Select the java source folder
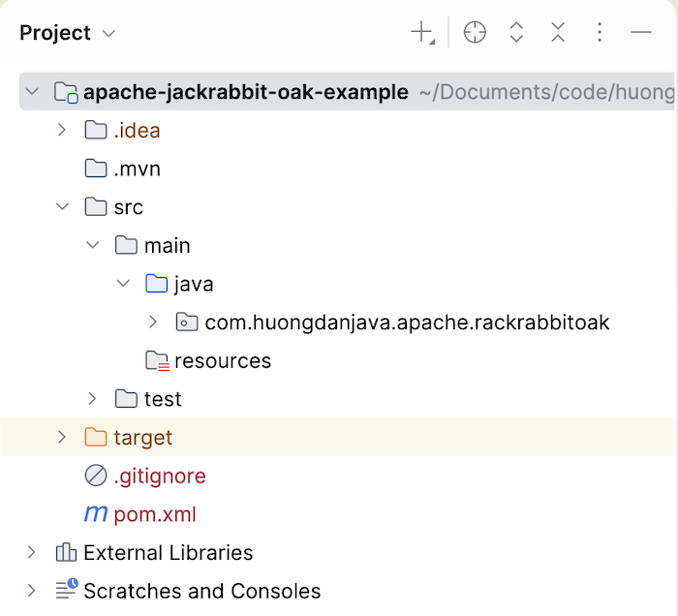 click(x=193, y=285)
